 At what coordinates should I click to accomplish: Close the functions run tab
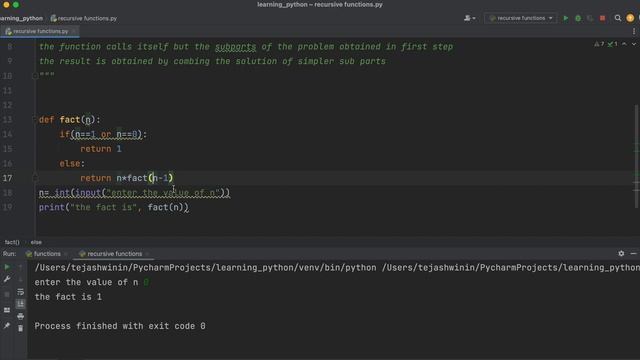tap(66, 254)
